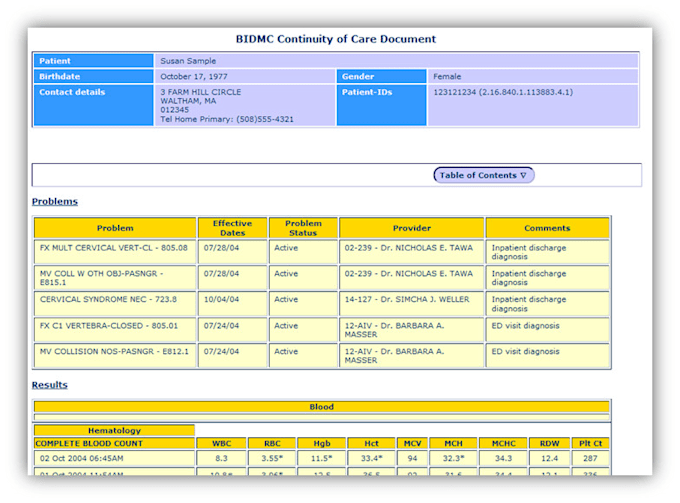Click the BIDMC Continuity of Care Document title
680x503 pixels.
click(336, 39)
